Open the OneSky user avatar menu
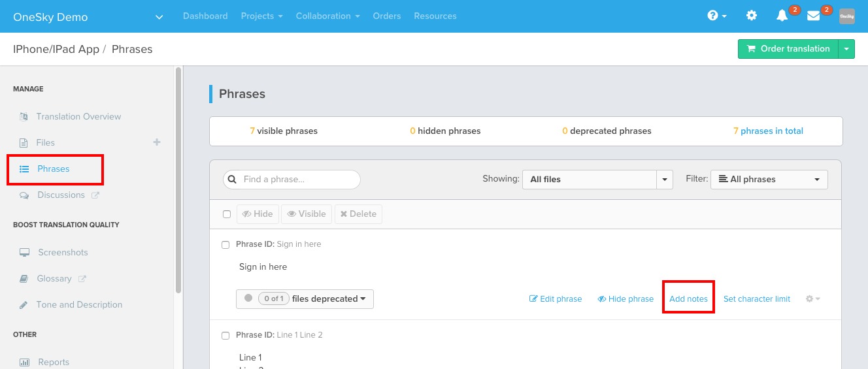868x369 pixels. (847, 16)
